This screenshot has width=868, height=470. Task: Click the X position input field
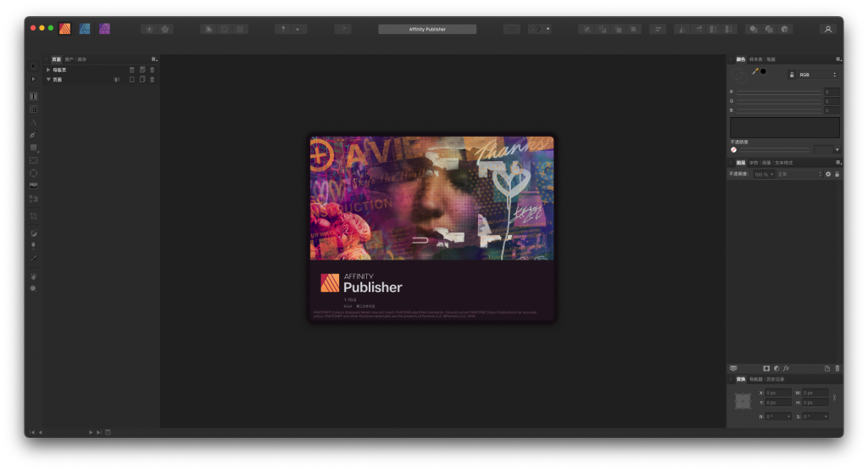(778, 393)
